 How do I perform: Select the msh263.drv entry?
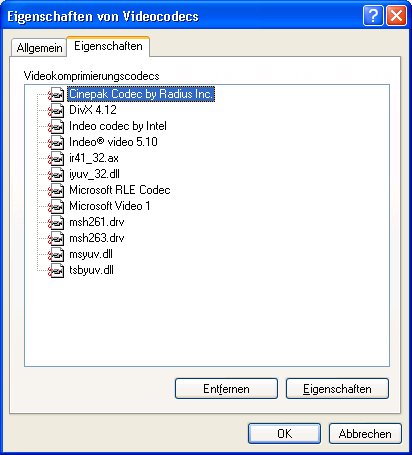(97, 238)
